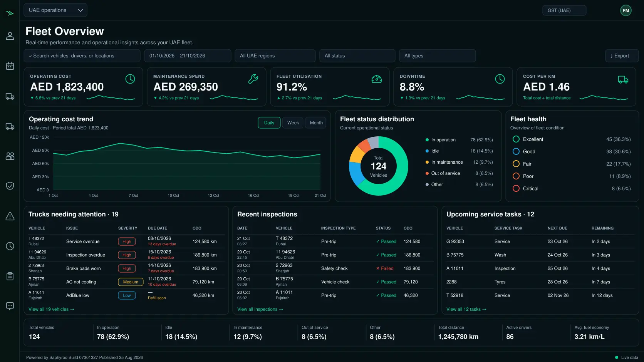This screenshot has width=644, height=362.
Task: Open the All status filter
Action: click(x=357, y=55)
